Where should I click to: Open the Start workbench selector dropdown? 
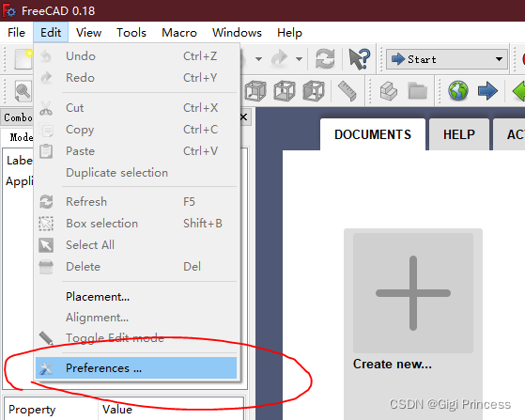pyautogui.click(x=447, y=59)
